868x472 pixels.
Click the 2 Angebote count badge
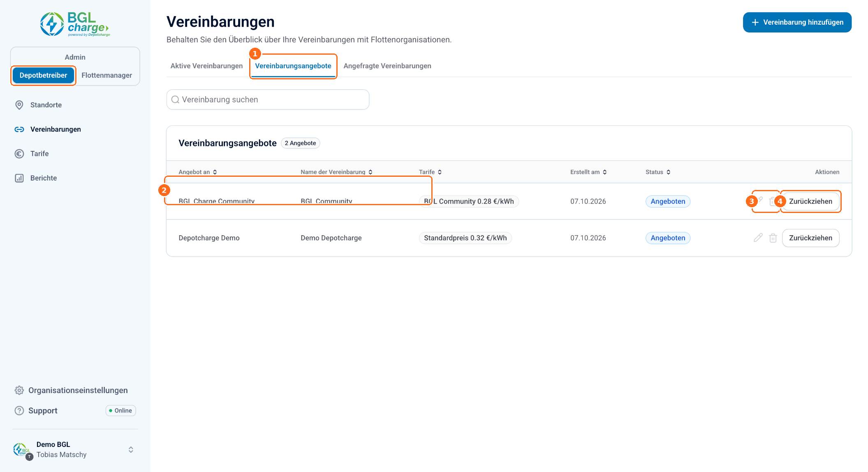point(300,143)
